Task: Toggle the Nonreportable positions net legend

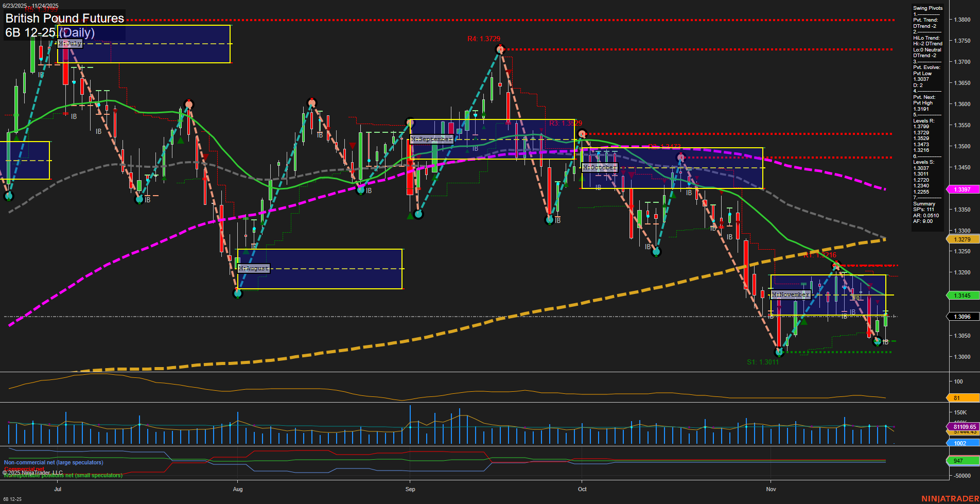Action: [x=63, y=476]
